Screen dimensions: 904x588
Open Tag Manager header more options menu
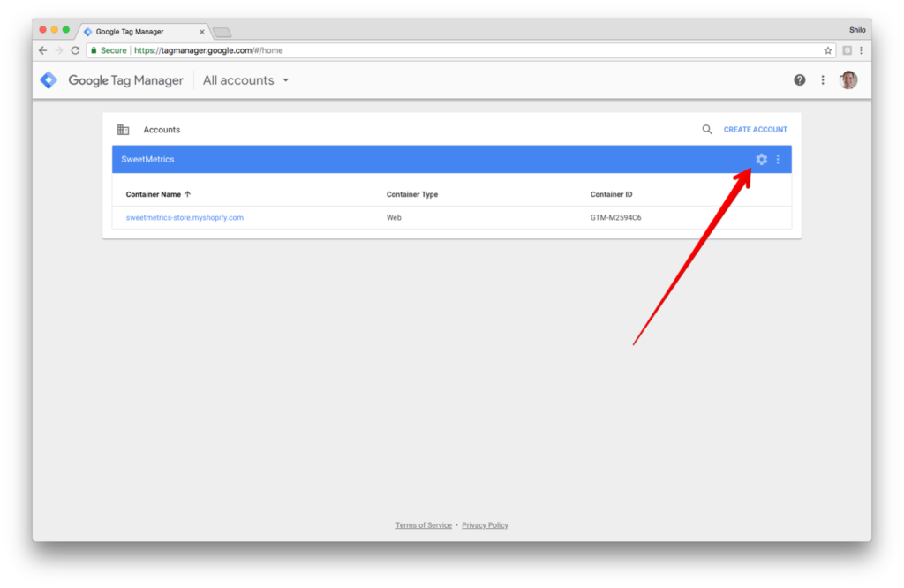tap(823, 80)
